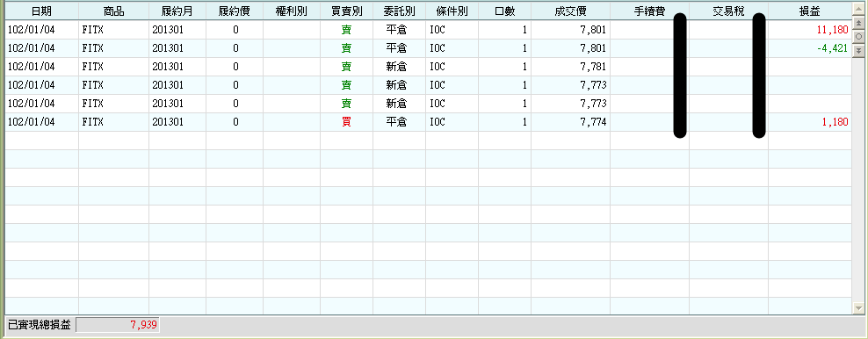Click the 已實現總損益 label
Image resolution: width=868 pixels, height=339 pixels.
pyautogui.click(x=39, y=325)
